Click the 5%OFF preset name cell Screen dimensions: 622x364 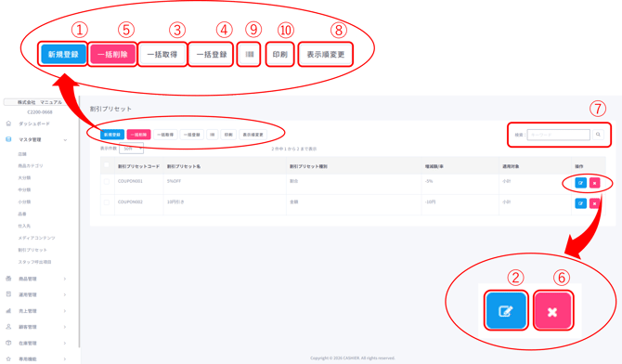click(x=175, y=181)
